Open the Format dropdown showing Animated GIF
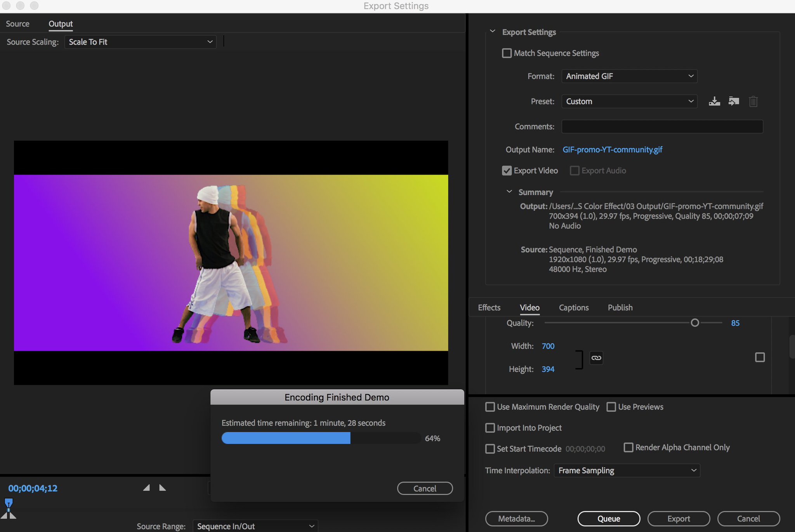The height and width of the screenshot is (532, 795). pyautogui.click(x=629, y=76)
